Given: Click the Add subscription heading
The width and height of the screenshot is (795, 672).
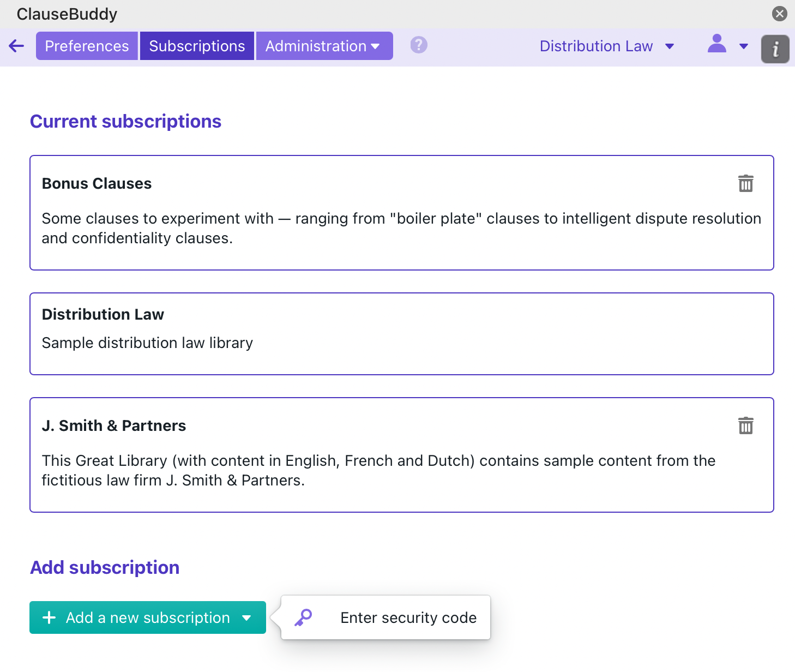Looking at the screenshot, I should (x=105, y=567).
